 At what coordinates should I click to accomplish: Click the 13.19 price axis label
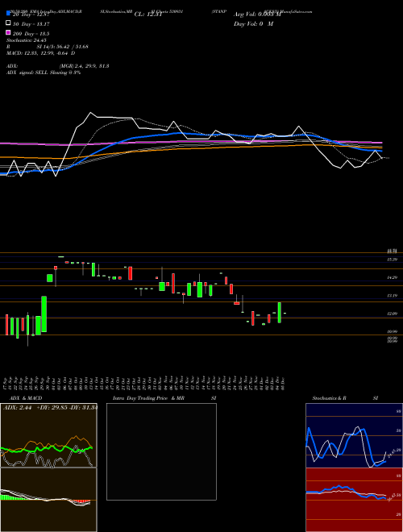pyautogui.click(x=393, y=296)
